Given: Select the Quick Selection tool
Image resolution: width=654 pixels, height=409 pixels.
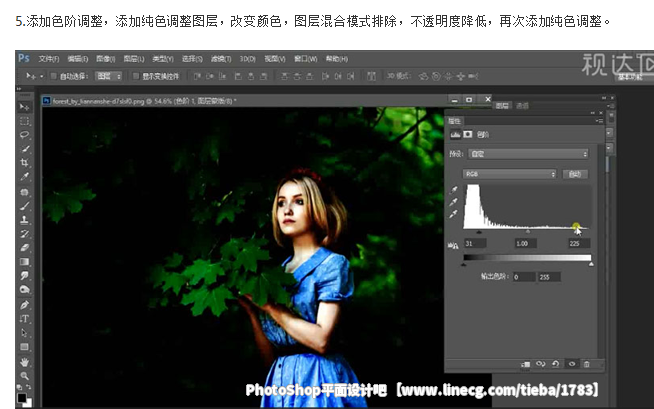Looking at the screenshot, I should point(25,149).
